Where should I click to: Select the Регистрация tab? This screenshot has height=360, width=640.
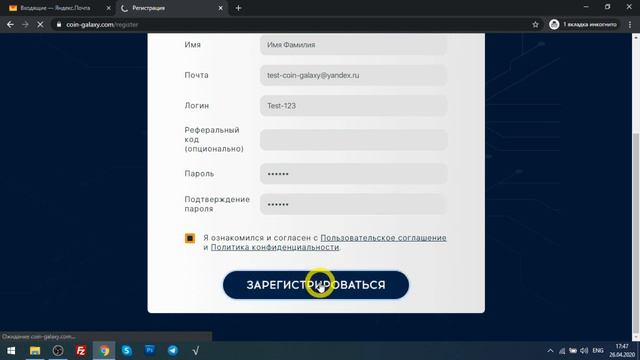point(171,8)
